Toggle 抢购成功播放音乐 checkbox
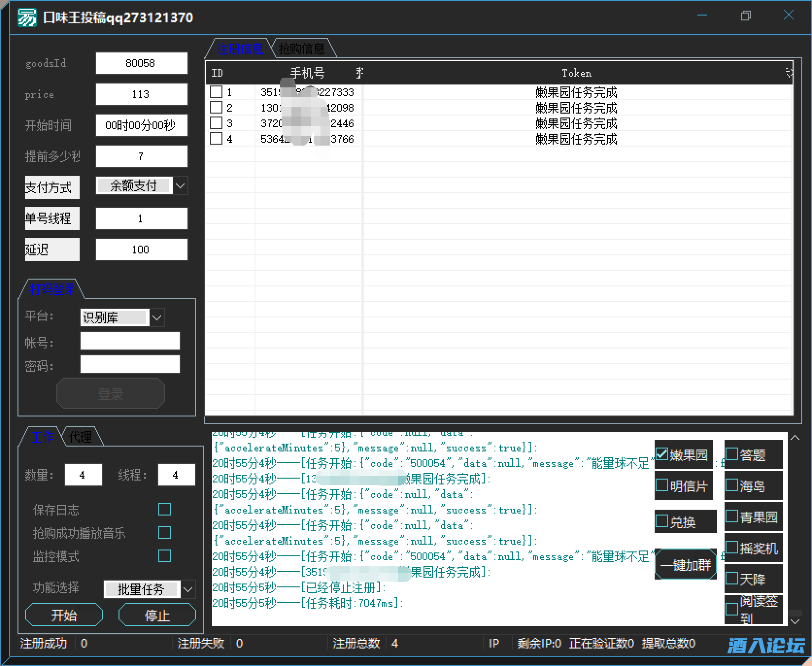This screenshot has height=666, width=812. [165, 533]
